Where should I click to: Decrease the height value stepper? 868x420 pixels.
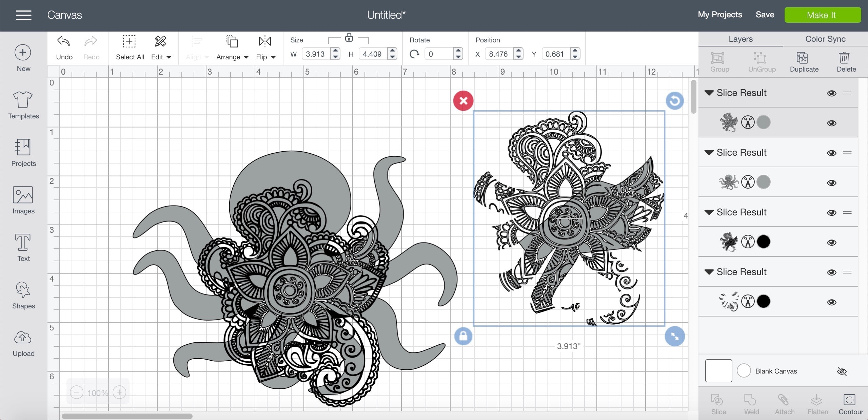pos(392,57)
